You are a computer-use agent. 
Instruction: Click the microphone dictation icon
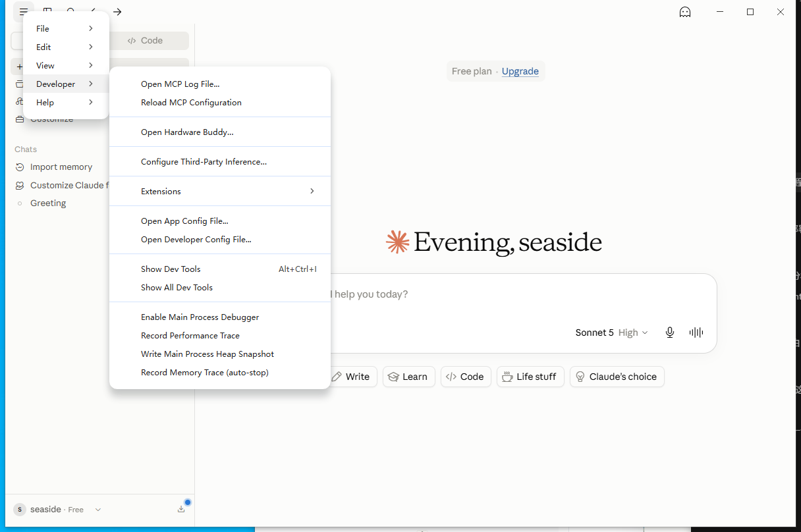670,332
